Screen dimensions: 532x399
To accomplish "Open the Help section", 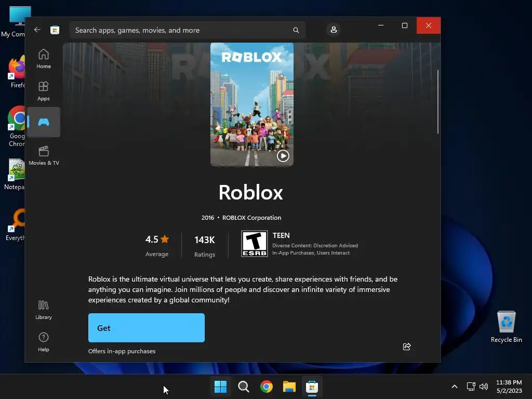I will pos(44,342).
